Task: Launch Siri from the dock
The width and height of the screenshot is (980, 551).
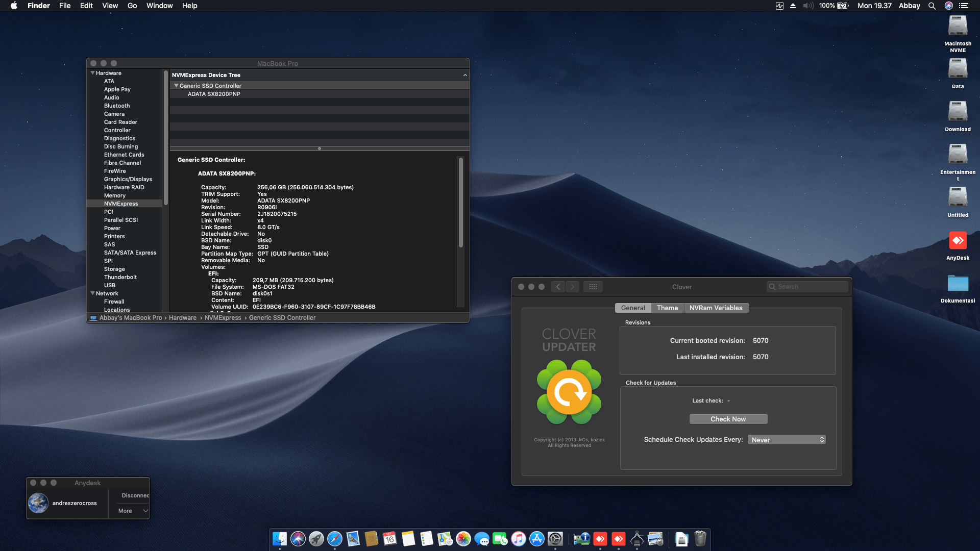Action: coord(298,539)
